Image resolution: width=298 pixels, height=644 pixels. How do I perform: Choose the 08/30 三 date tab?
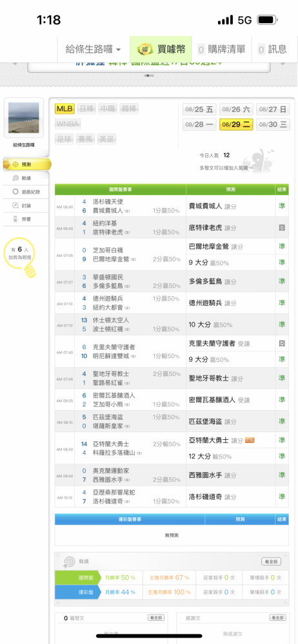[x=273, y=124]
